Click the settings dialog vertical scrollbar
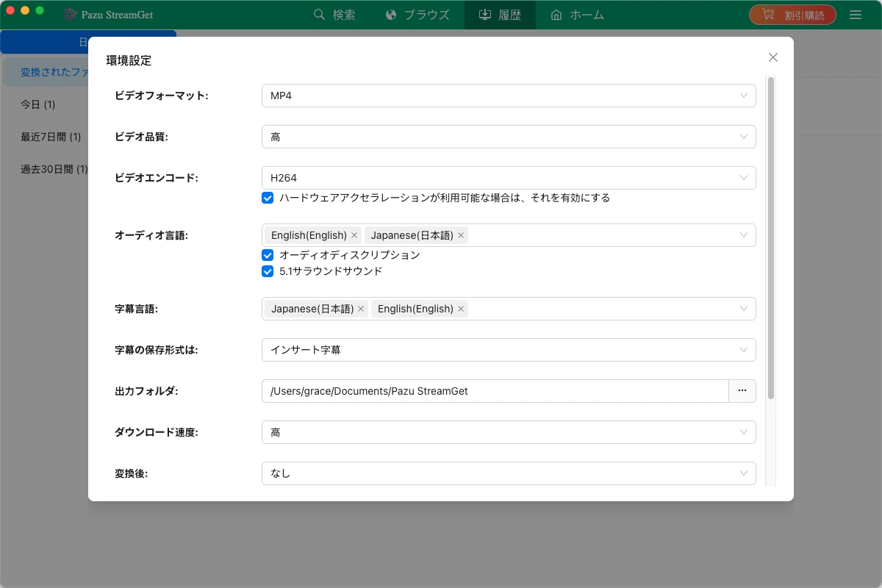Viewport: 882px width, 588px height. click(771, 237)
